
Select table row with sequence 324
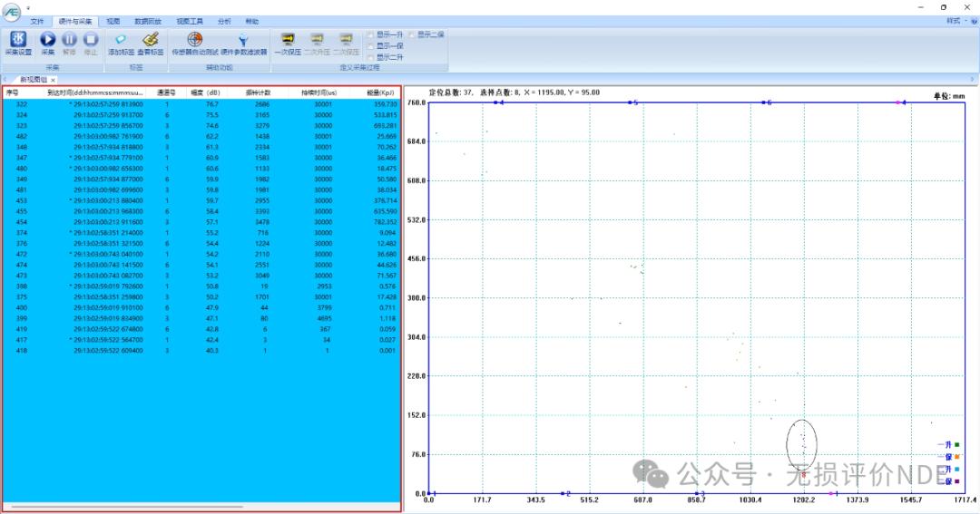(x=201, y=115)
